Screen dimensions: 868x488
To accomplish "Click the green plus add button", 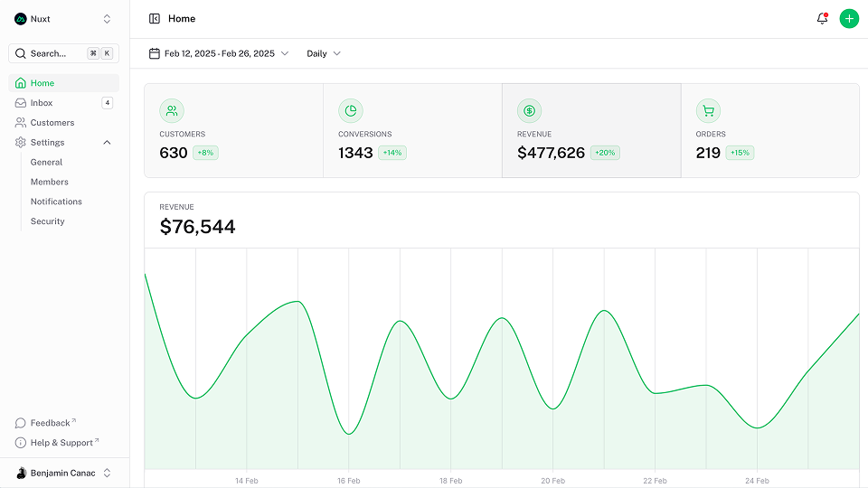I will click(848, 19).
